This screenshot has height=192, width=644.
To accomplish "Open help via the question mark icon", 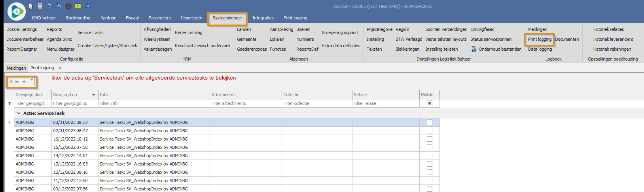I will tap(49, 6).
